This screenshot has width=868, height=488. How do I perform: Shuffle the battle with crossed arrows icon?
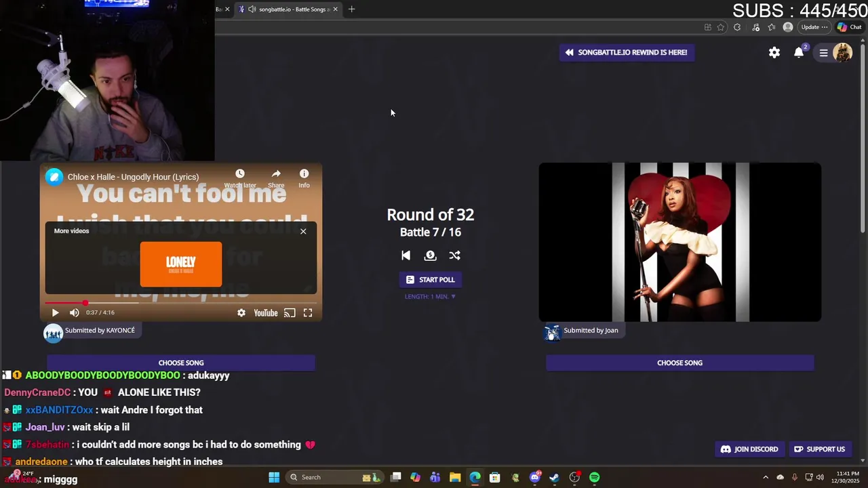click(454, 256)
